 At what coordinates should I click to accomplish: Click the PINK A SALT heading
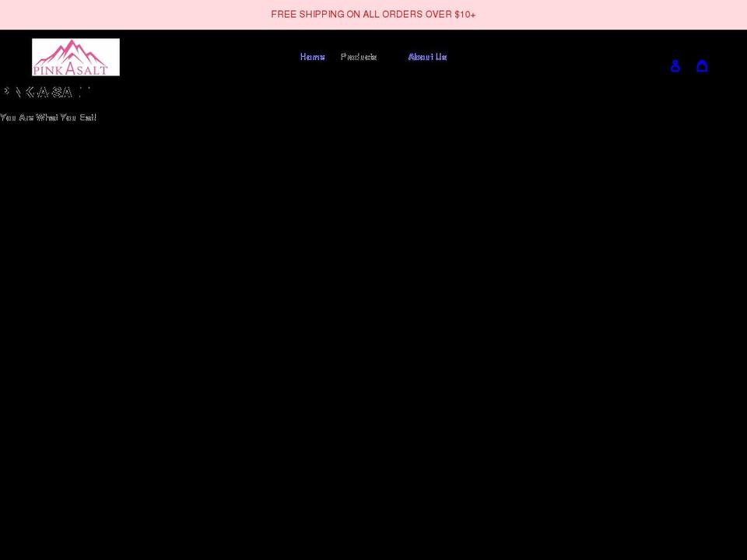pos(44,92)
